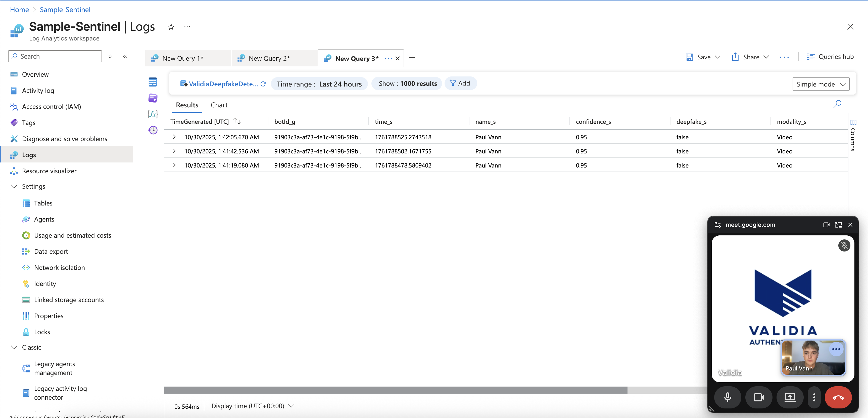
Task: Open the query history clock icon
Action: coord(153,130)
